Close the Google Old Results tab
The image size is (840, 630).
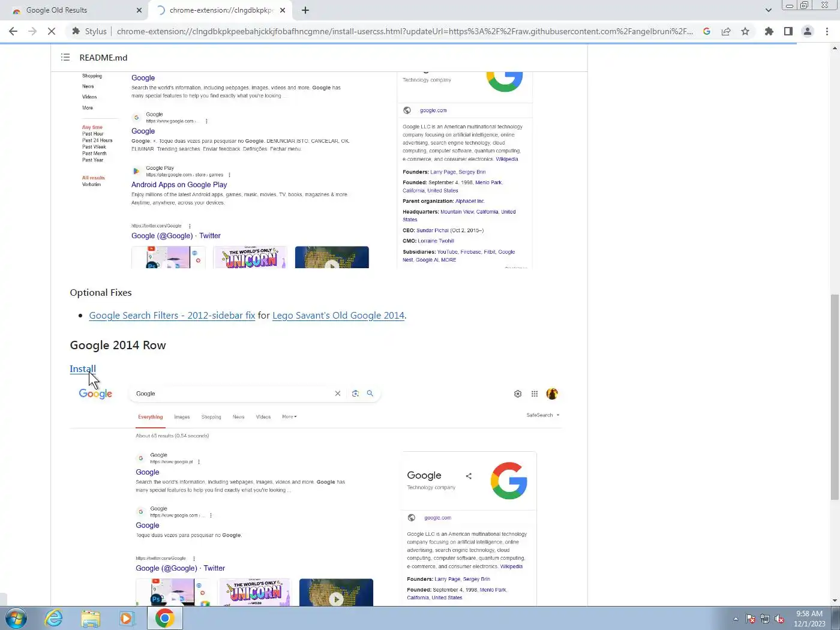(x=139, y=10)
